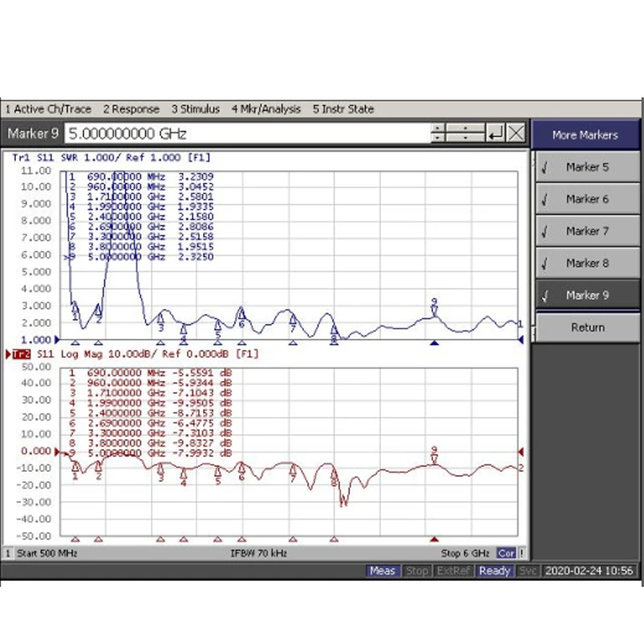Viewport: 644px width, 644px height.
Task: Click marker 9 triangle on the SWR trace
Action: tap(435, 311)
